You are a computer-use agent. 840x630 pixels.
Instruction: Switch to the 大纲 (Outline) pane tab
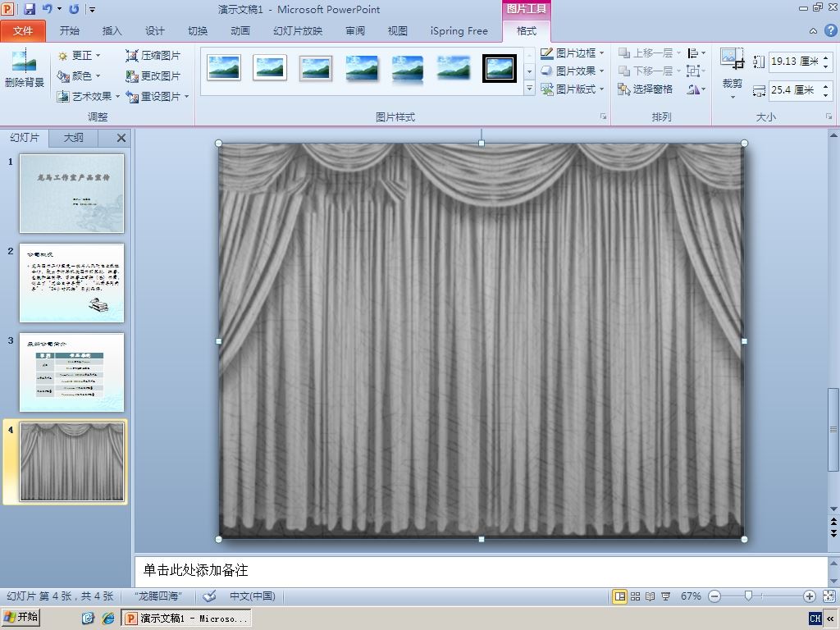click(x=74, y=138)
